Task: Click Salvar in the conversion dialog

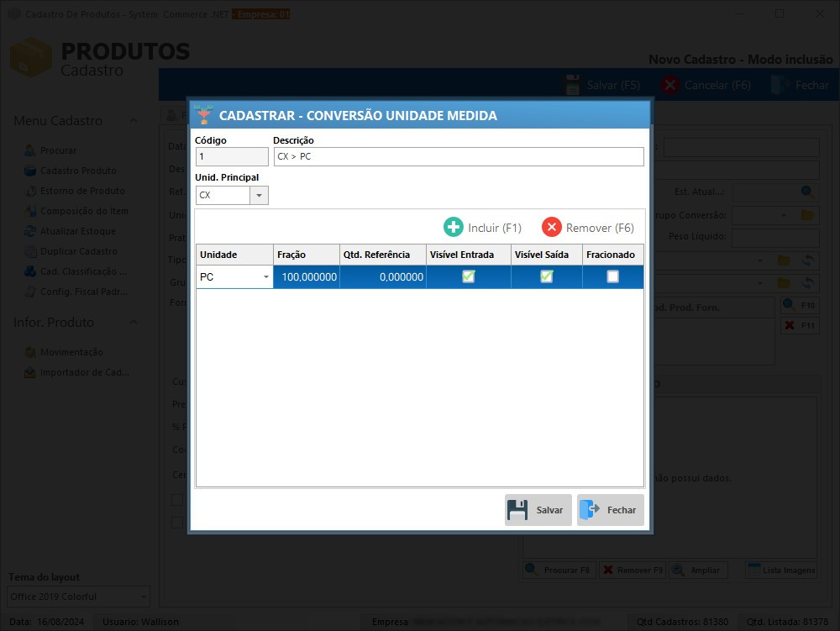Action: point(538,509)
